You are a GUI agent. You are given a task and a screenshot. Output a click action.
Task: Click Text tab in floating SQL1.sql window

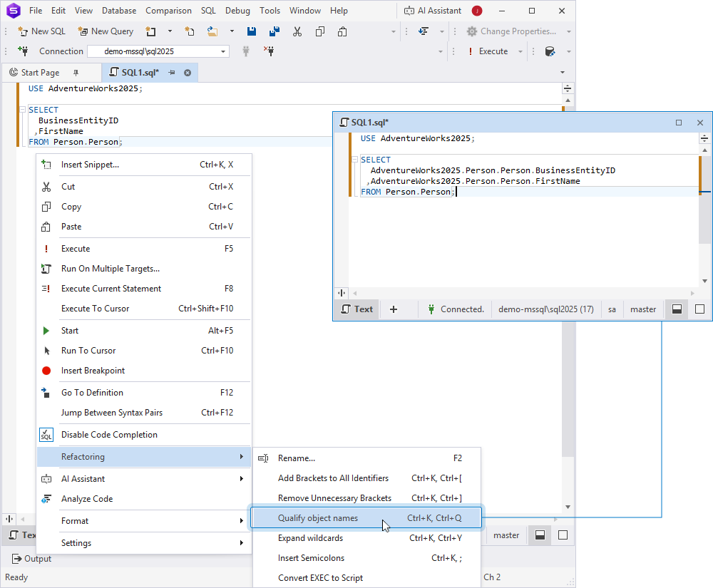(x=357, y=309)
